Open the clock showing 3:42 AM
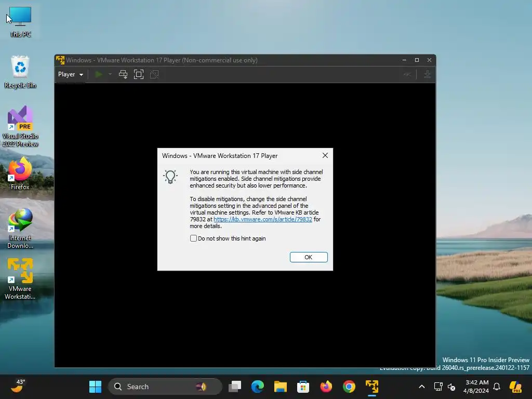This screenshot has width=532, height=399. click(476, 387)
